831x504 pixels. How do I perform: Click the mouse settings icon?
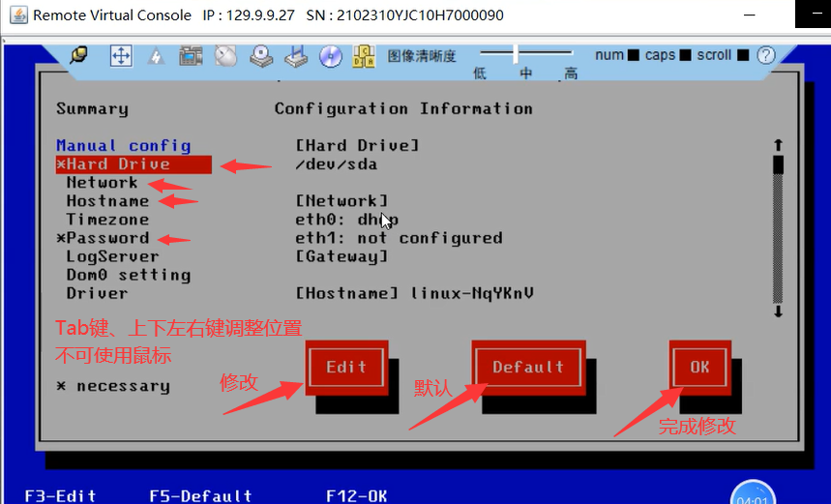click(x=225, y=56)
